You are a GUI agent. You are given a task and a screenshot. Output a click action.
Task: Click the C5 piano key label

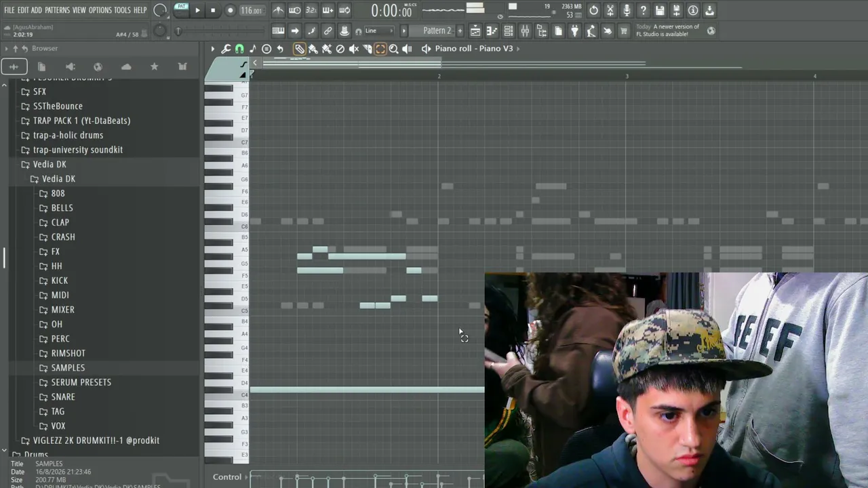click(244, 310)
